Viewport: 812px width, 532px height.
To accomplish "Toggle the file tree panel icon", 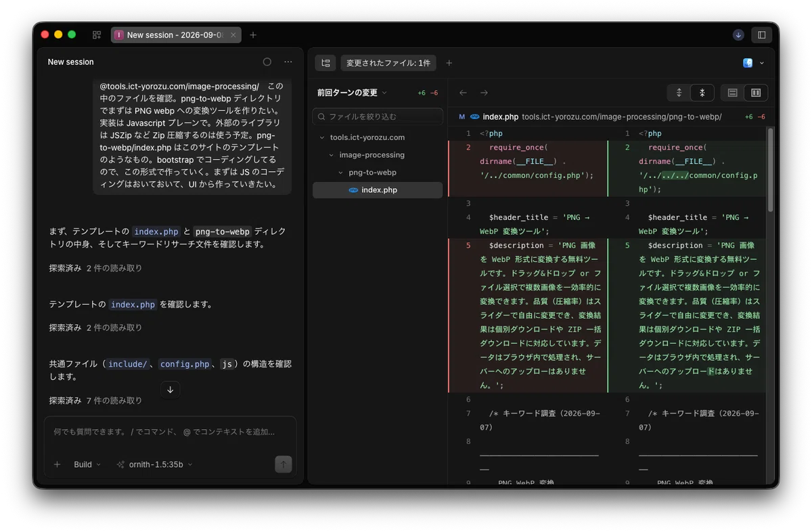I will 325,63.
